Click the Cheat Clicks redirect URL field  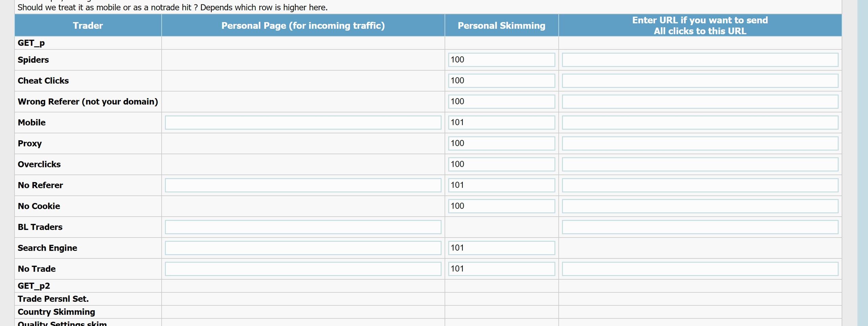(700, 81)
